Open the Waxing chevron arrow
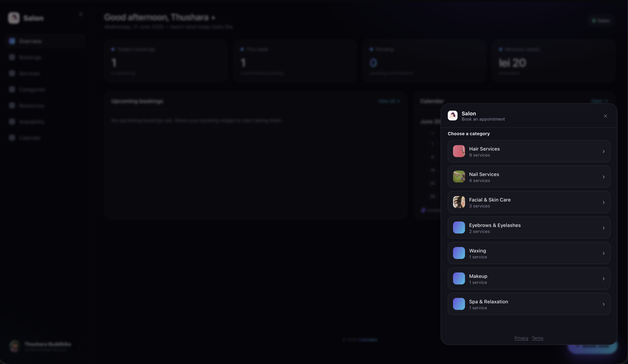628x364 pixels. [603, 253]
